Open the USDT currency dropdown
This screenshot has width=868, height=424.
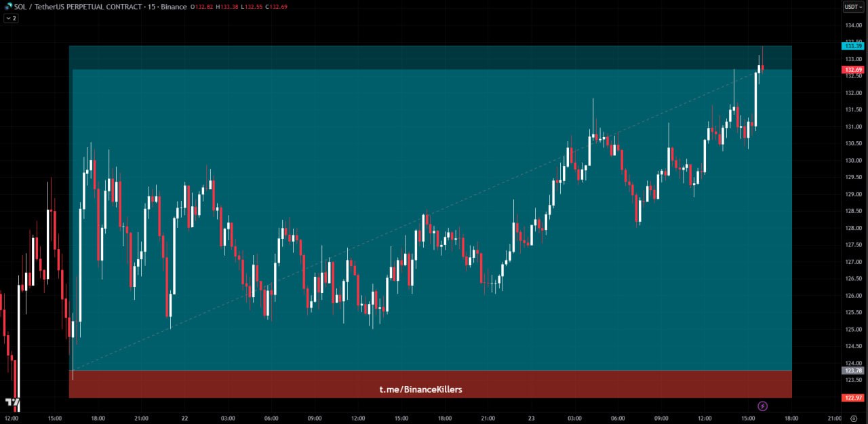[x=852, y=7]
